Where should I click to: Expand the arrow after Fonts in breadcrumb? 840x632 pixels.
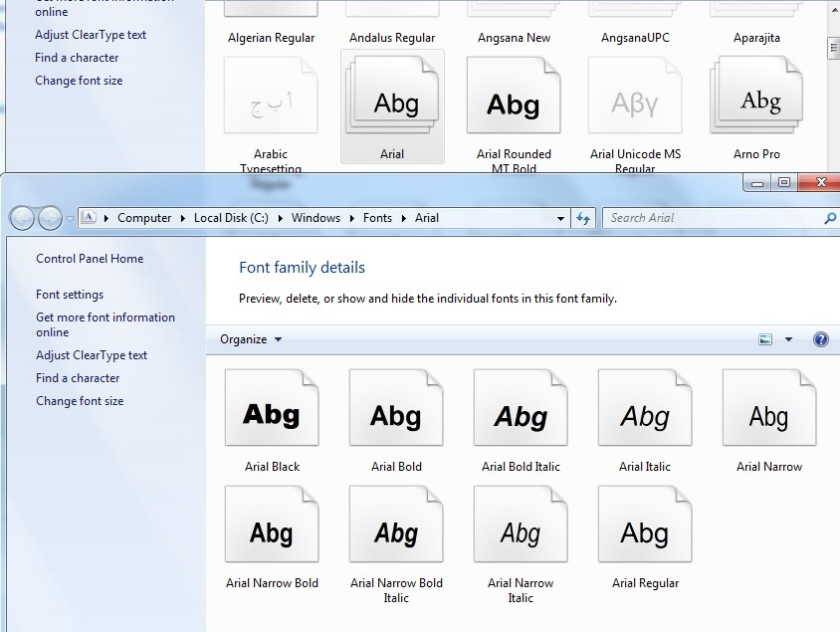coord(404,218)
